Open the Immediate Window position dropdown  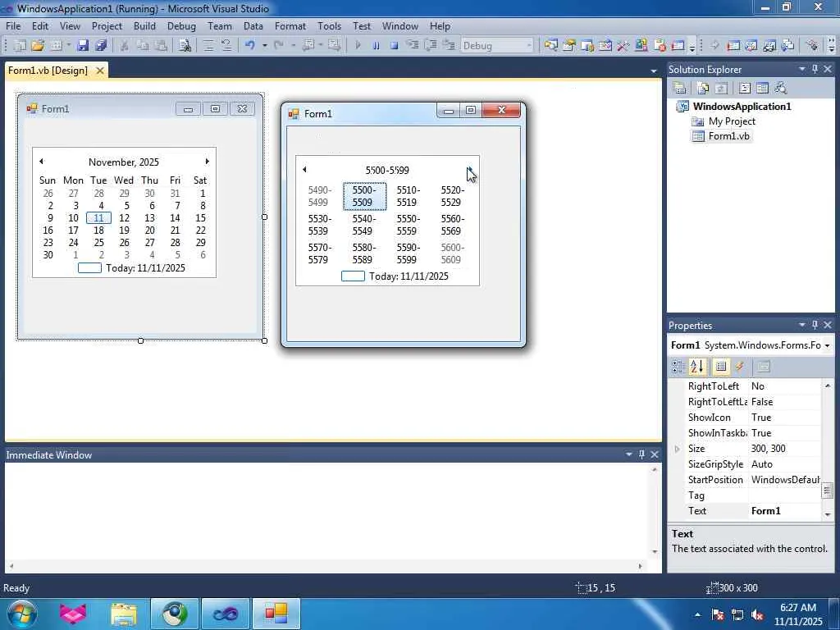(629, 454)
